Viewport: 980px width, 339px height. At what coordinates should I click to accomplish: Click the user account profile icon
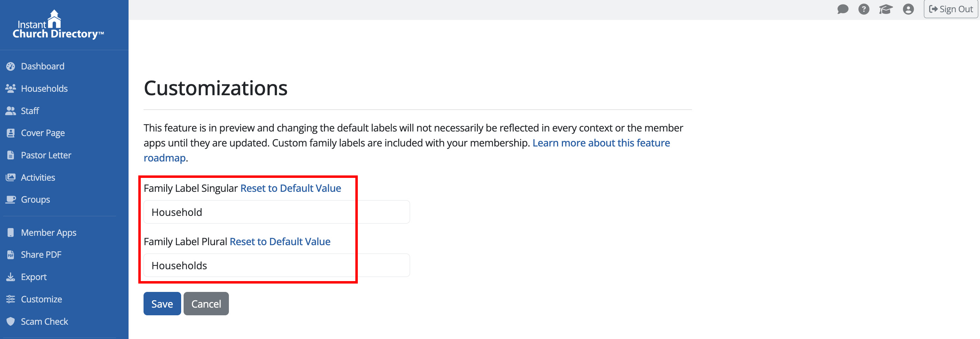(x=908, y=9)
